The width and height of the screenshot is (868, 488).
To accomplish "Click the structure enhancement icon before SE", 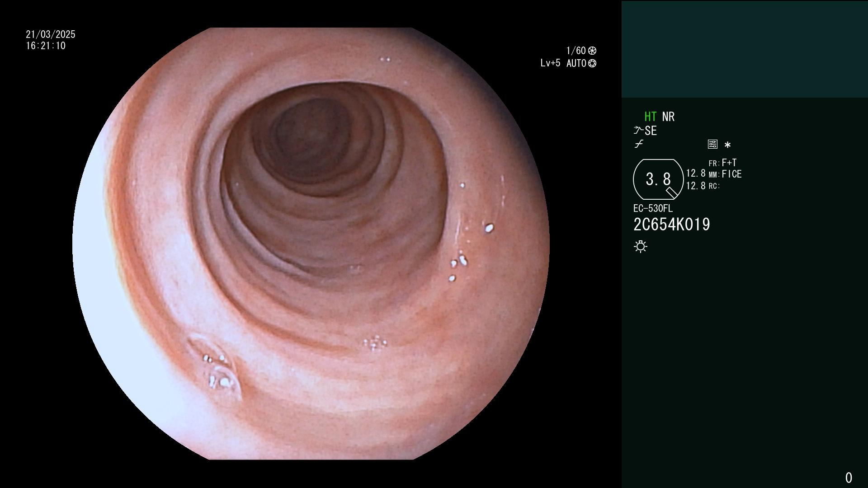I will (x=638, y=131).
